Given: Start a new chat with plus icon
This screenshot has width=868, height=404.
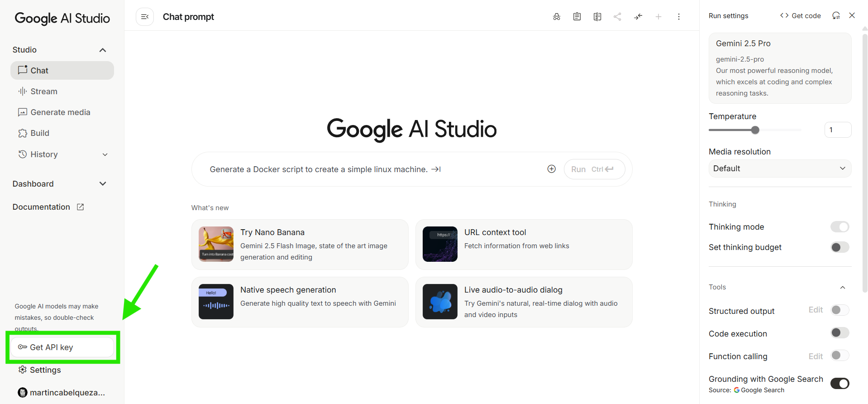Looking at the screenshot, I should click(658, 17).
